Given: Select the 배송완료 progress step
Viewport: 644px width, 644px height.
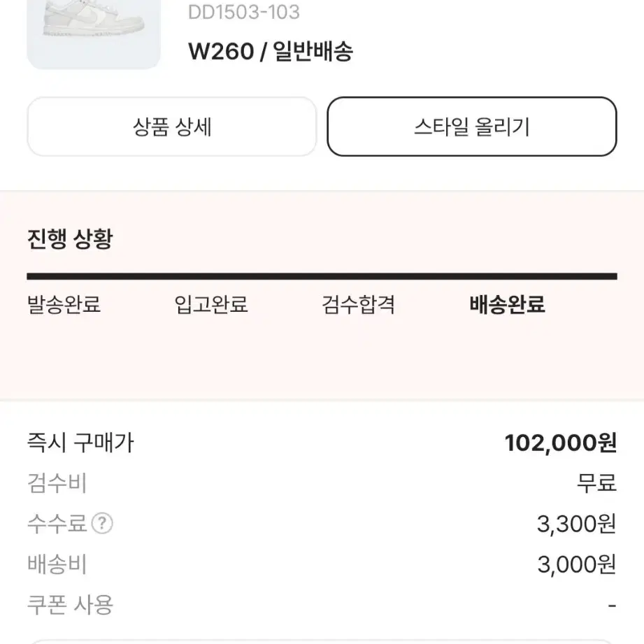Looking at the screenshot, I should click(x=507, y=304).
